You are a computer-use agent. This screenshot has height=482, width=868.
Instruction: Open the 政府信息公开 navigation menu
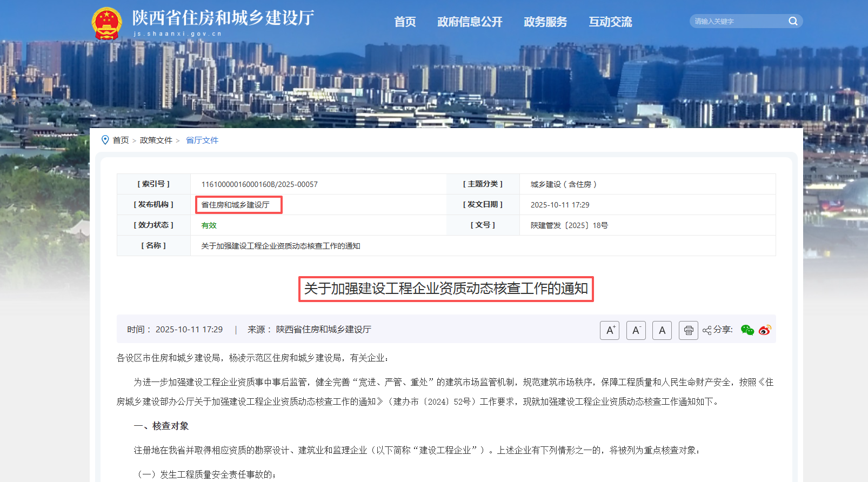coord(470,22)
